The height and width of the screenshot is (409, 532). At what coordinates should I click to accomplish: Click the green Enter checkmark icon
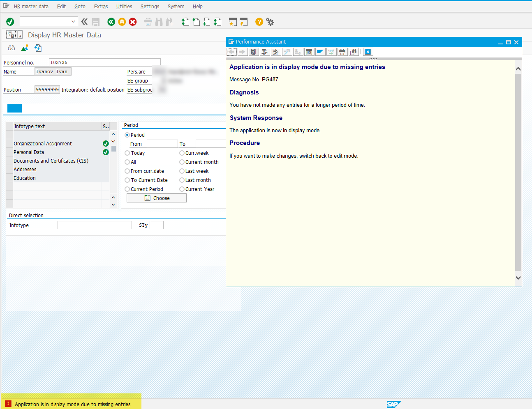click(10, 22)
